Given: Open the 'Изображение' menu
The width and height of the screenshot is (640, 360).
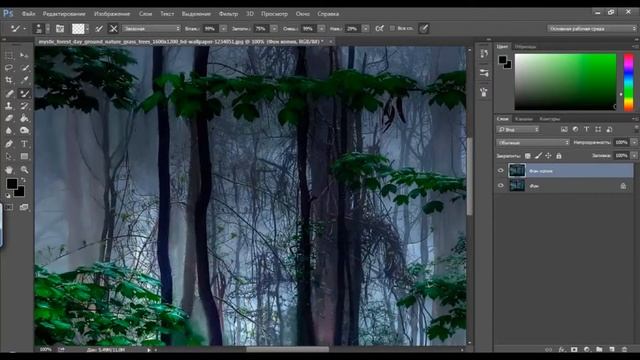Looking at the screenshot, I should (x=112, y=13).
